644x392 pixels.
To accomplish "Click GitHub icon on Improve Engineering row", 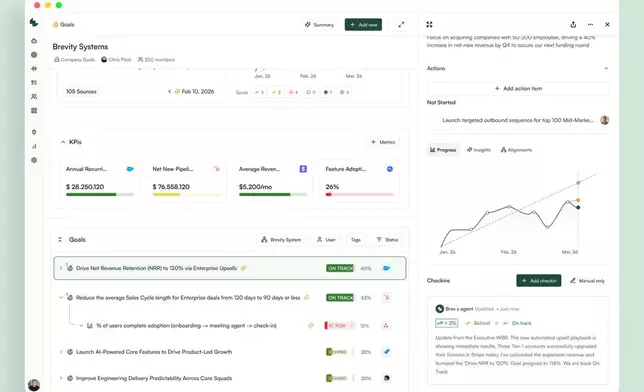I will tap(386, 378).
